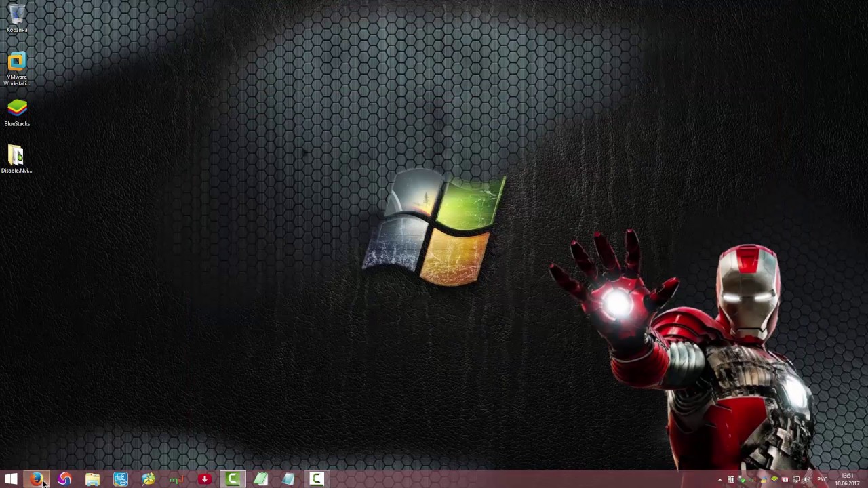Switch to the Camtasia recorder taskbar window
Screen dimensions: 868x488
pyautogui.click(x=317, y=480)
